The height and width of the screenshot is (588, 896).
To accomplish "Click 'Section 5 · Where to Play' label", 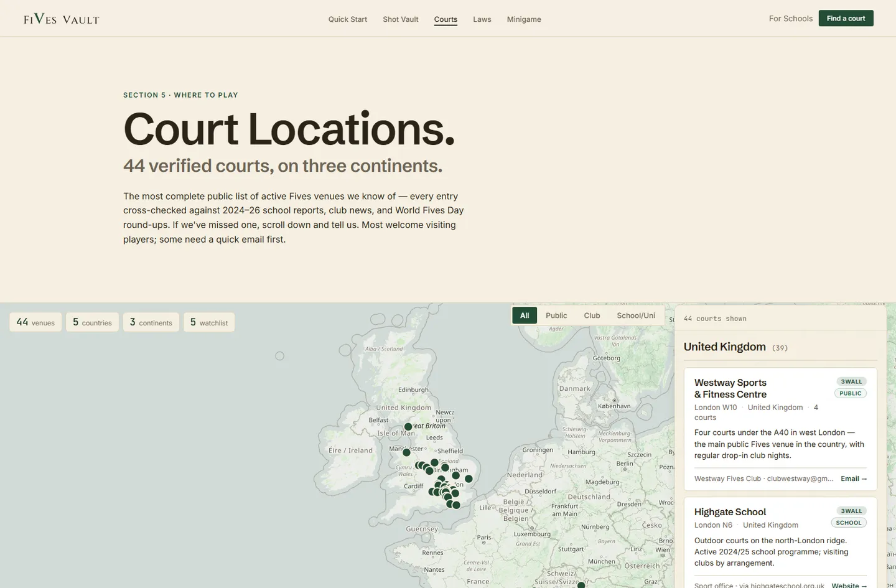I will (x=180, y=95).
